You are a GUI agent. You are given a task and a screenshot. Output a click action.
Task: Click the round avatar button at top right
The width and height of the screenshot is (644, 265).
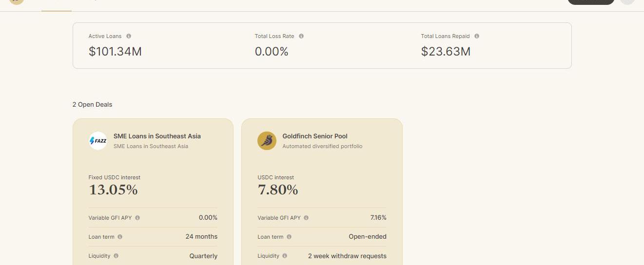(x=627, y=1)
